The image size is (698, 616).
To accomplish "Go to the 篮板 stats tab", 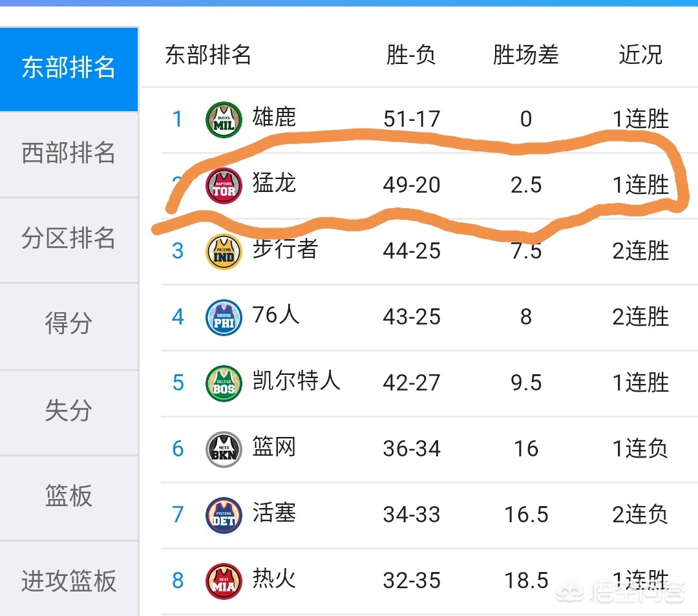I will 69,496.
